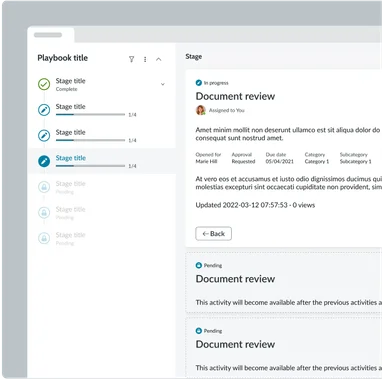Select the Stage title marked Complete

tap(70, 81)
